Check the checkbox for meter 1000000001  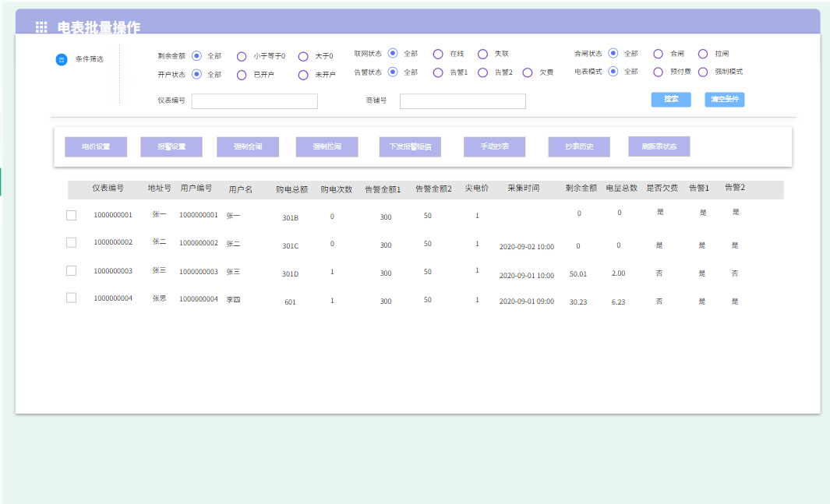(x=71, y=215)
